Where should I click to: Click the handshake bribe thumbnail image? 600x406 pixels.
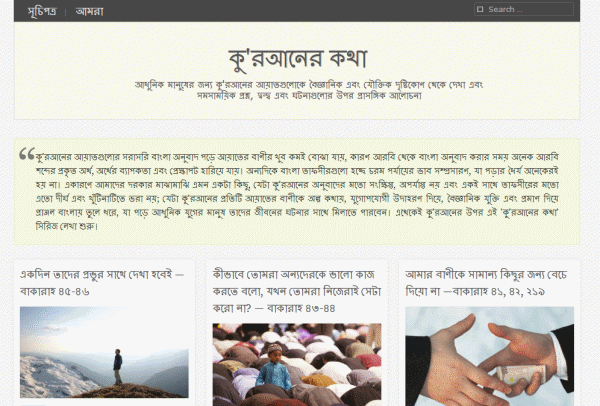click(489, 356)
